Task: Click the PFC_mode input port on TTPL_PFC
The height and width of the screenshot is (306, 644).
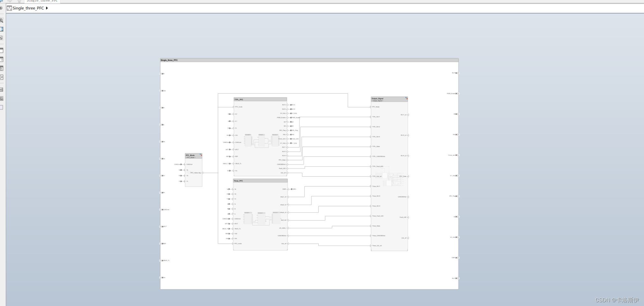Action: point(234,107)
